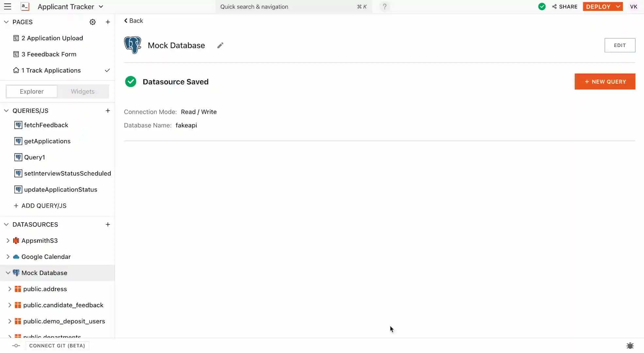Collapse the PAGES section
Screen dimensions: 644x353
click(x=6, y=22)
